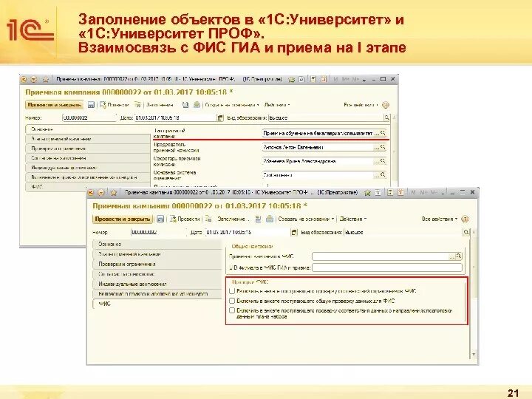The width and height of the screenshot is (532, 399).
Task: Click the 'Приемная кампания в ФИС' input field
Action: 380,256
